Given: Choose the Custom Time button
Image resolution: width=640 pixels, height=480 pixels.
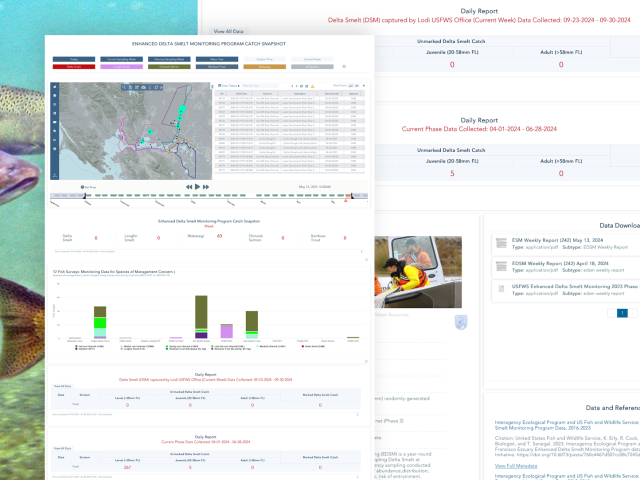Looking at the screenshot, I should [x=264, y=59].
